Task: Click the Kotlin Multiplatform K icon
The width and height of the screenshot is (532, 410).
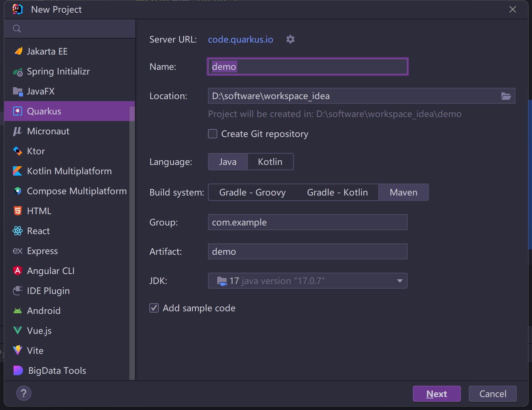Action: [x=18, y=171]
